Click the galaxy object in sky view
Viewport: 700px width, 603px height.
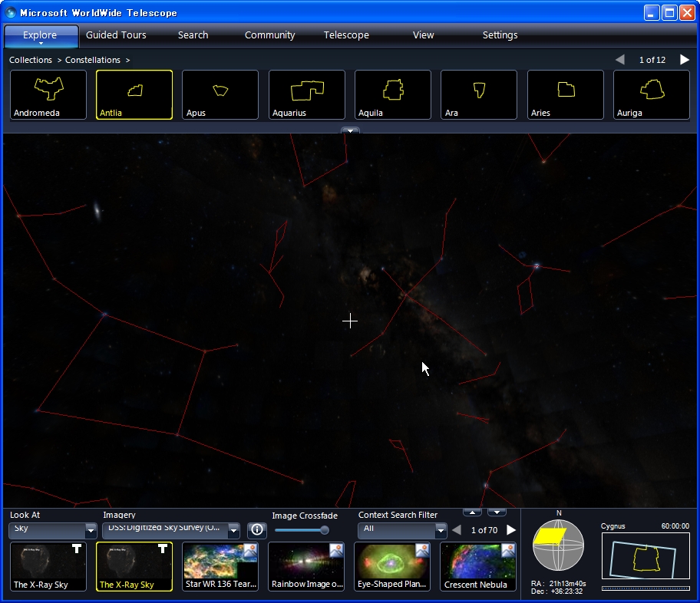(97, 209)
